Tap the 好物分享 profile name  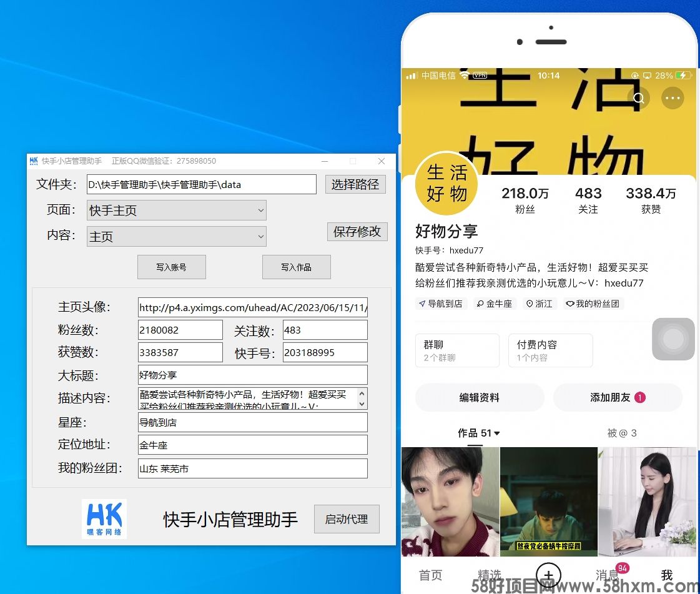(x=446, y=231)
